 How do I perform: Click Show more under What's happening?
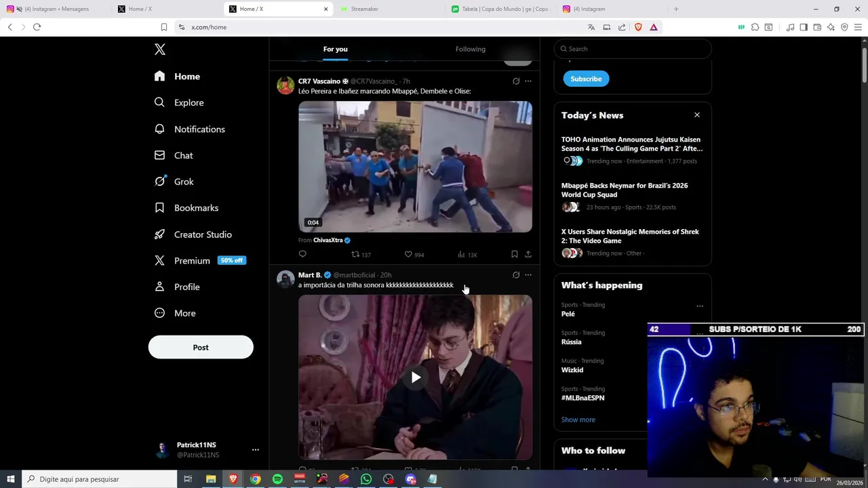(x=578, y=420)
